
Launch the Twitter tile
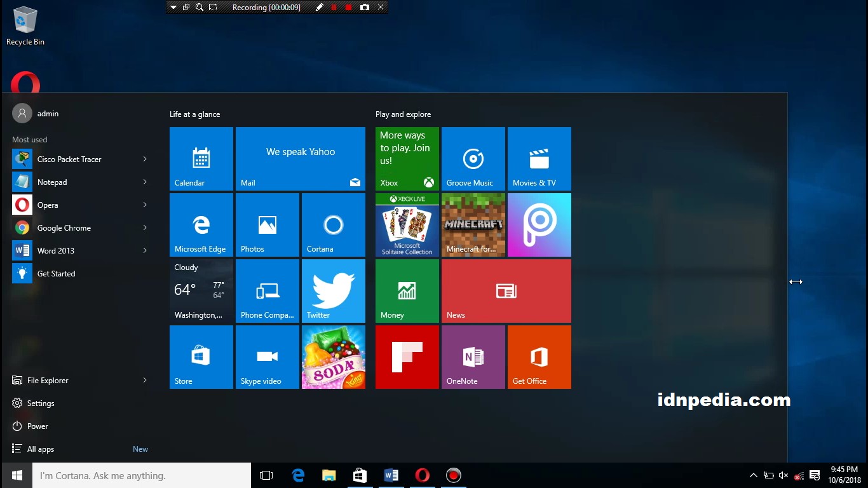[334, 291]
